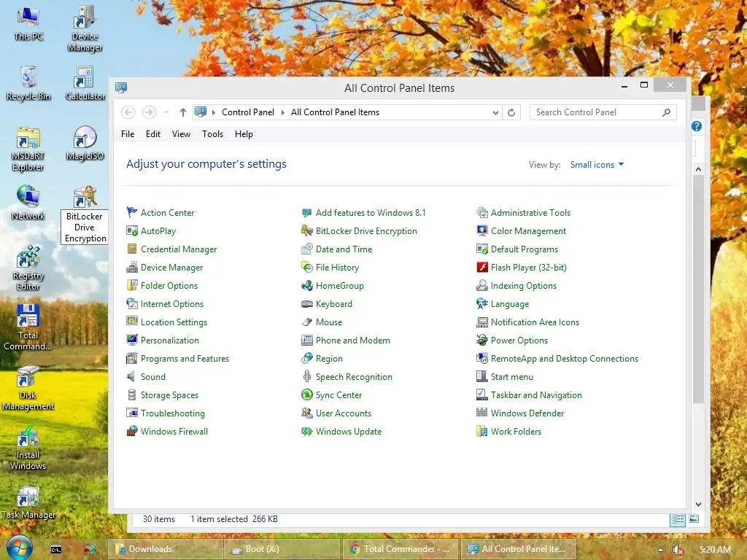Open Notification Area Icons link

(535, 322)
